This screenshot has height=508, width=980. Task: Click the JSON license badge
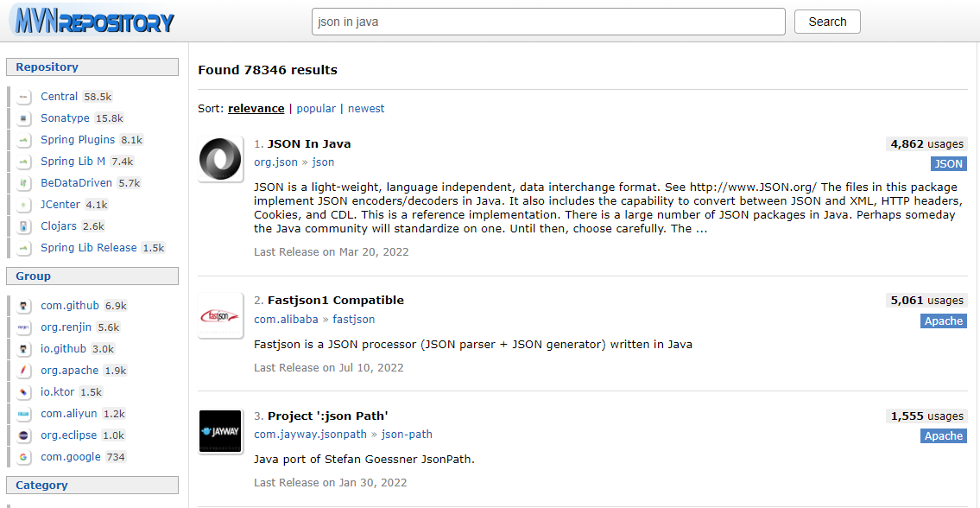tap(948, 164)
